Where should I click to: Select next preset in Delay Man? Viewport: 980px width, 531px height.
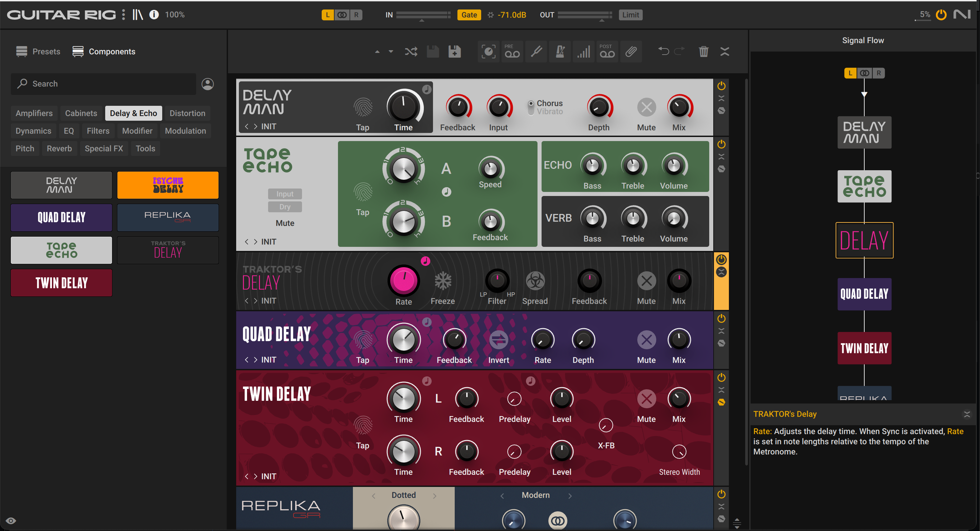[x=255, y=126]
